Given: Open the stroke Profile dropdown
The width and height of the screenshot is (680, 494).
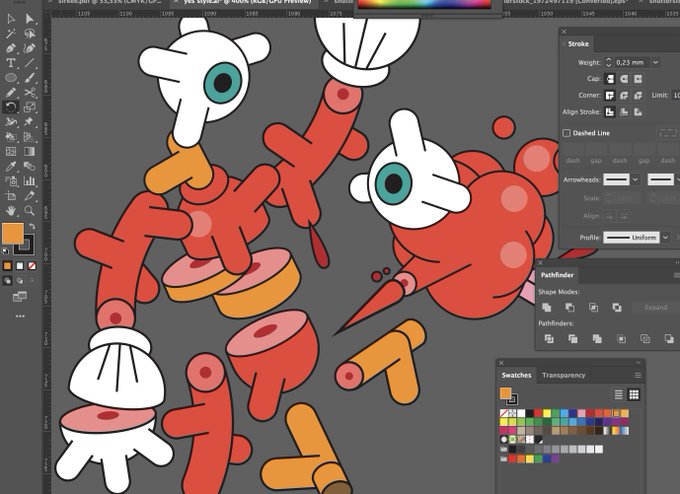Looking at the screenshot, I should [x=665, y=238].
